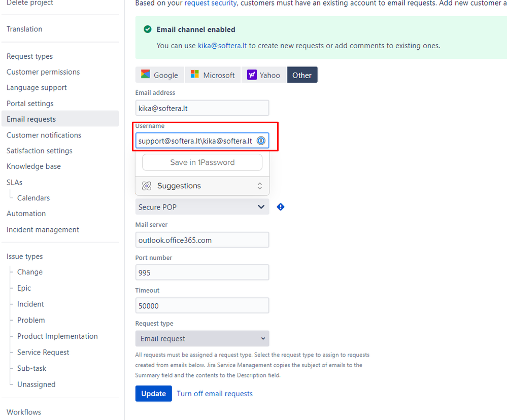This screenshot has width=507, height=420.
Task: Click the Suggestions wand icon
Action: pyautogui.click(x=147, y=186)
